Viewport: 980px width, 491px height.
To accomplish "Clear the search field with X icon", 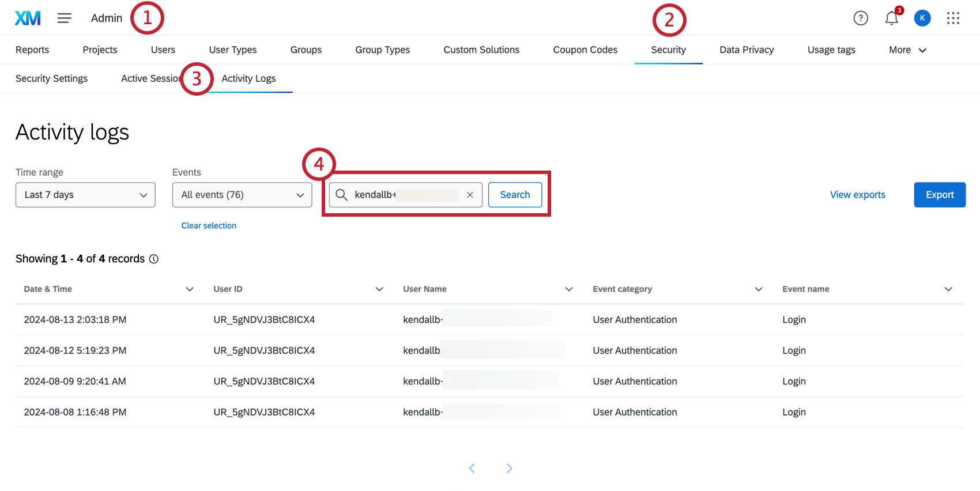I will 470,195.
